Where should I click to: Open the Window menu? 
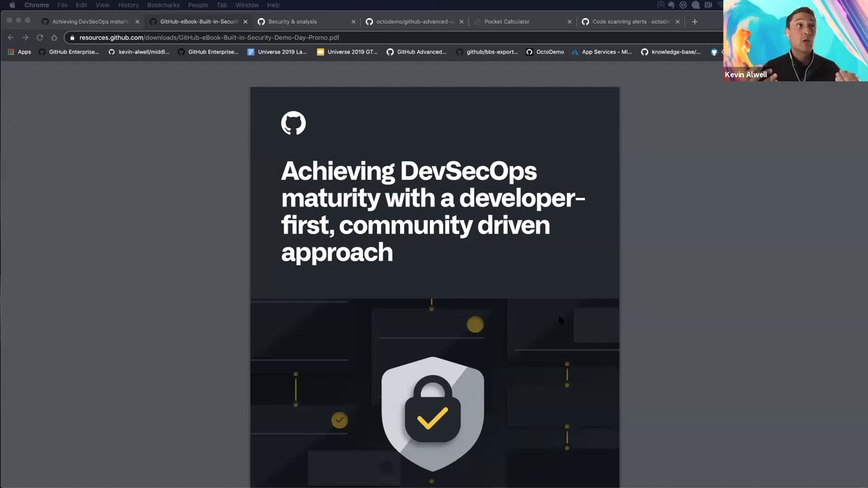tap(247, 5)
